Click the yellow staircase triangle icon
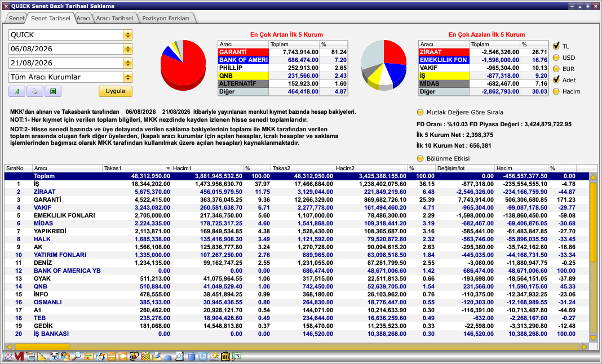 coord(42,356)
